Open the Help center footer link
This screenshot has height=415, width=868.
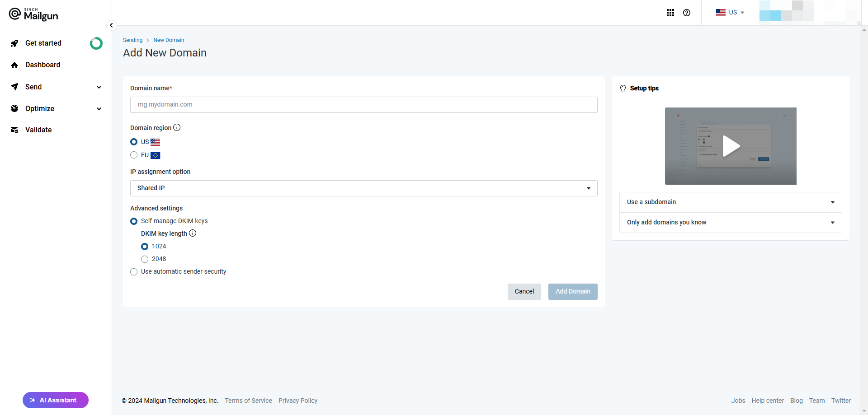[x=768, y=401]
